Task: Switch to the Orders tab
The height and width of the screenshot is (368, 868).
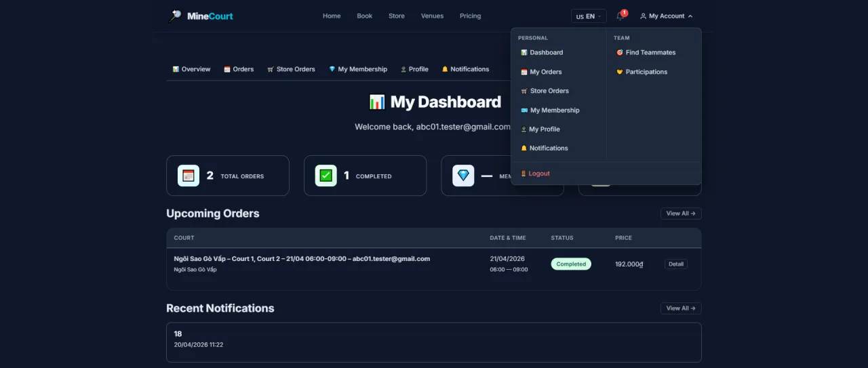Action: (239, 69)
